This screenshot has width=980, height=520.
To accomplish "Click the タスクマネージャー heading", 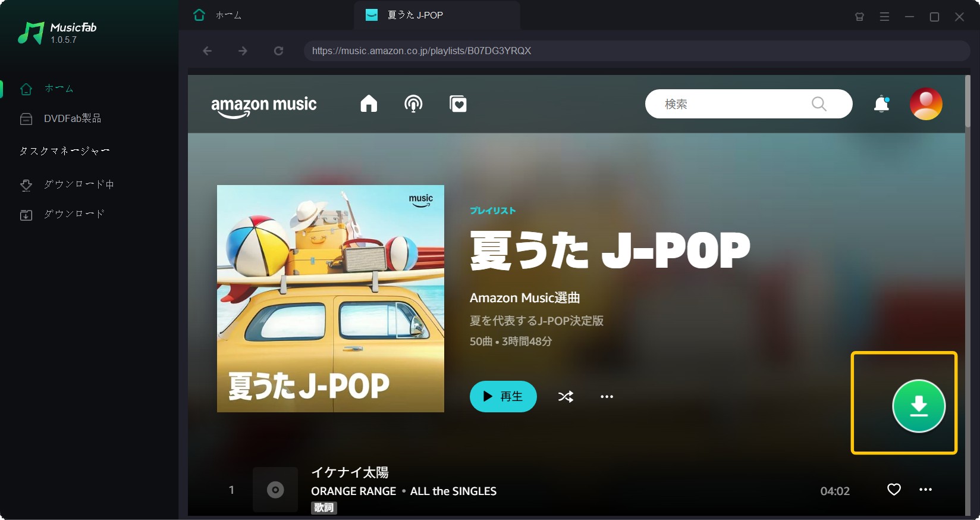I will point(64,151).
